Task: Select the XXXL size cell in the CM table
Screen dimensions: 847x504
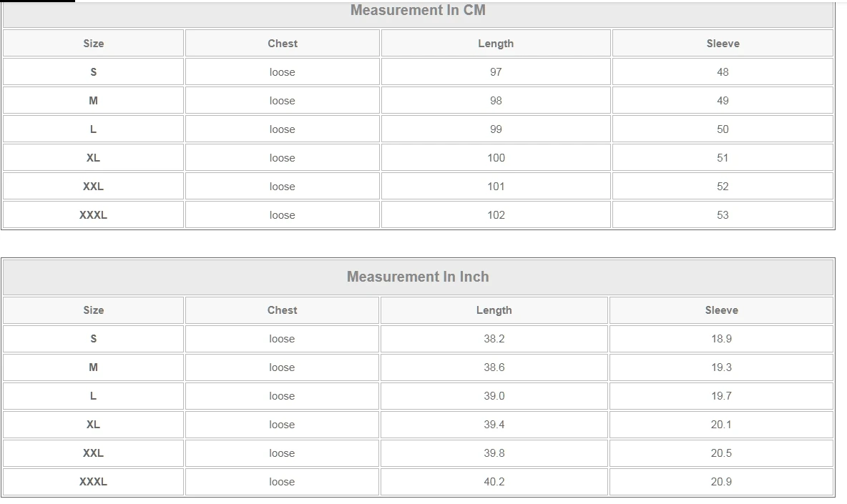Action: pos(93,215)
